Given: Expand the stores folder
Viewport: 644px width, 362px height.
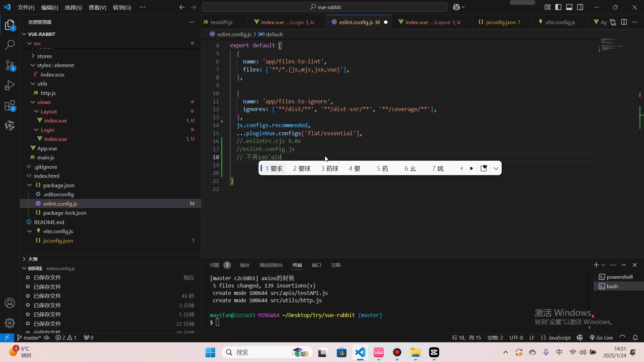Looking at the screenshot, I should tap(110, 56).
